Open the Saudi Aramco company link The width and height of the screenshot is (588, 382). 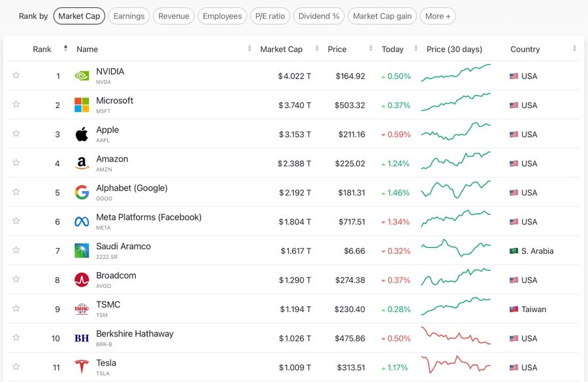click(123, 247)
